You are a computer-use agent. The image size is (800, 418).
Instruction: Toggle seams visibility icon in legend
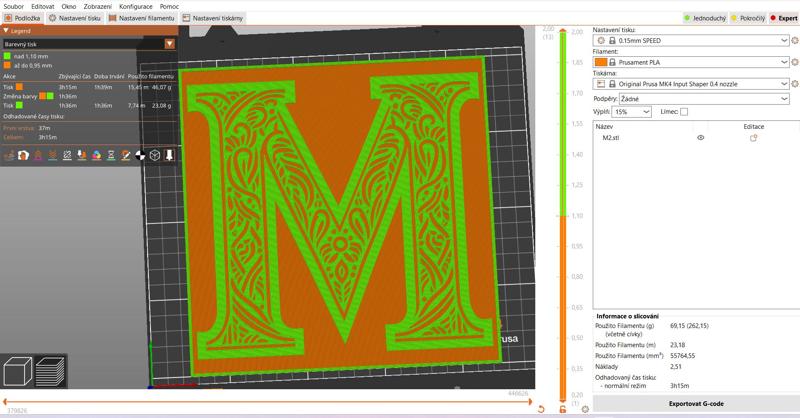click(67, 155)
